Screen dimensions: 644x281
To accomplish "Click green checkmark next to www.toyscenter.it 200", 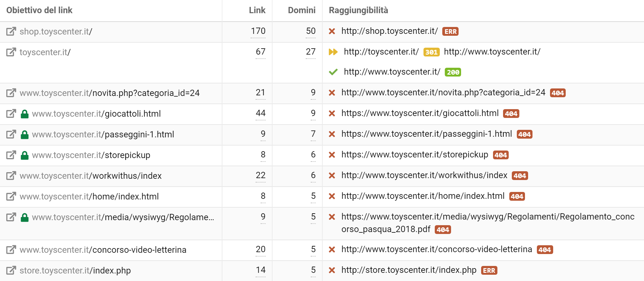I will (333, 72).
